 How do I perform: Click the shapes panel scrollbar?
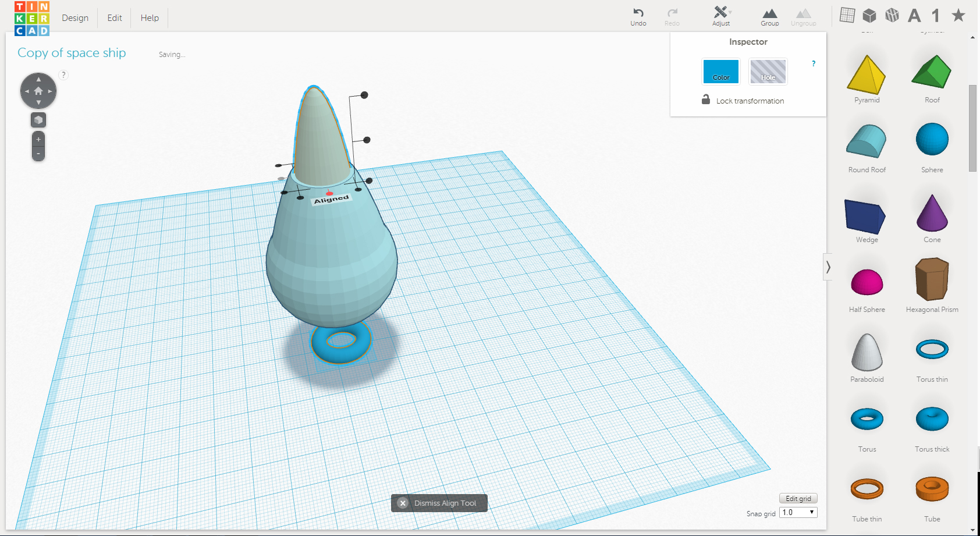(972, 128)
